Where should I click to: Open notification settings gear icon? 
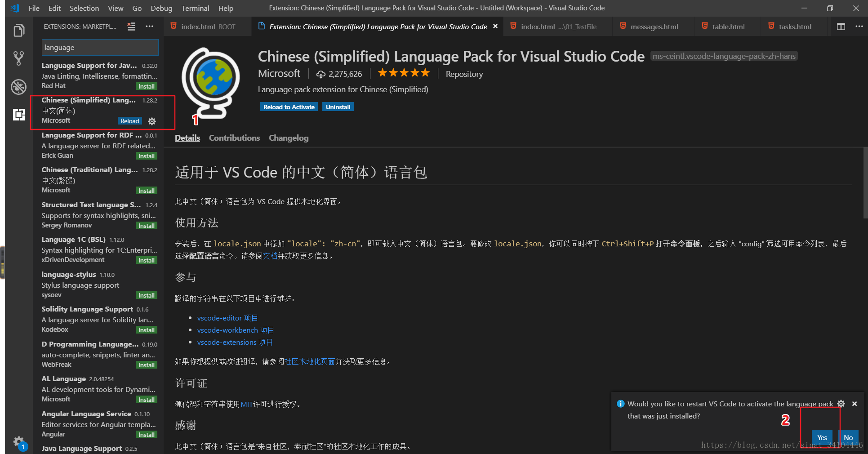click(x=841, y=404)
